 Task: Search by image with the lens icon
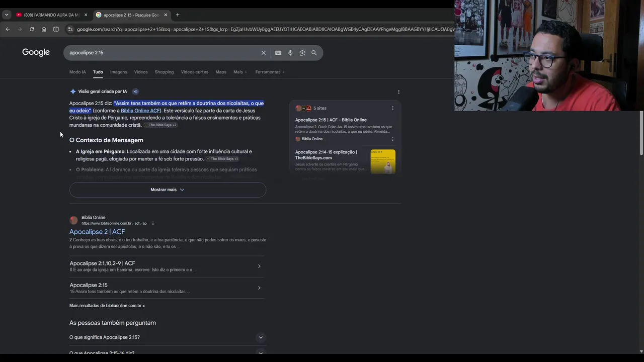[302, 53]
